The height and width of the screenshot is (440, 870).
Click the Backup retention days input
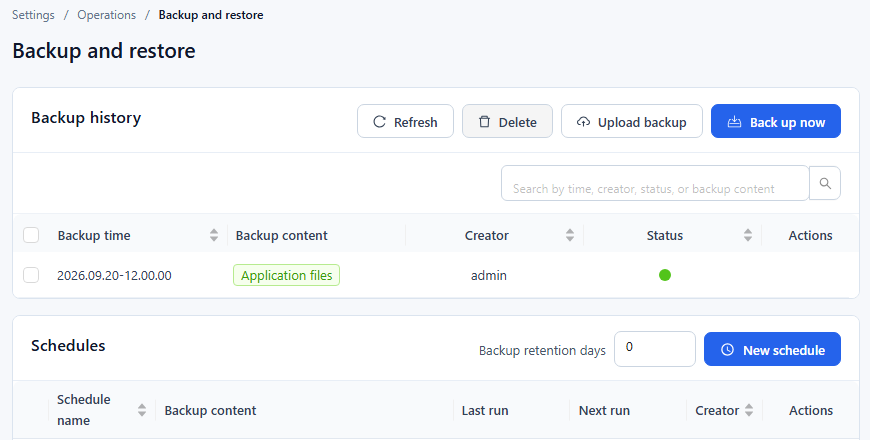coord(655,349)
